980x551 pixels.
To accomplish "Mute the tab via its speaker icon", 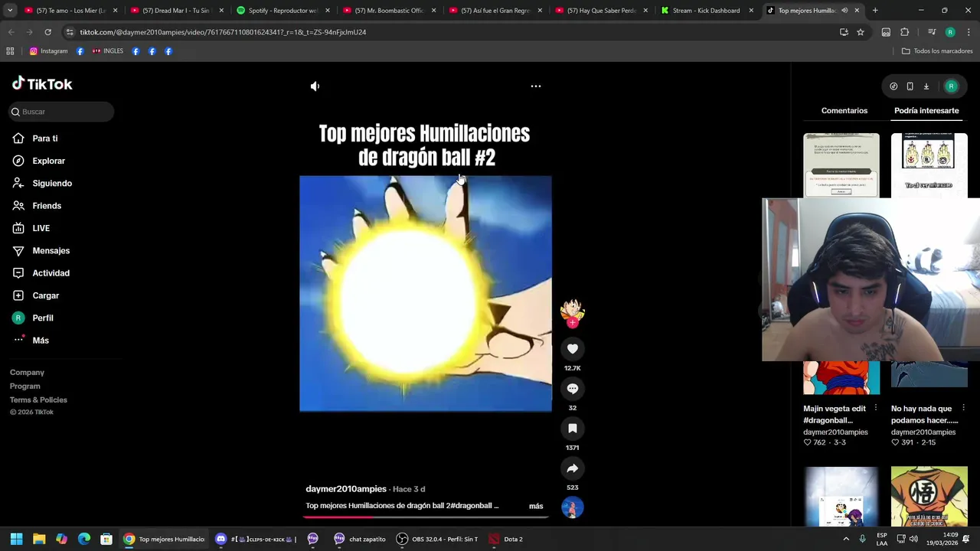I will (844, 11).
